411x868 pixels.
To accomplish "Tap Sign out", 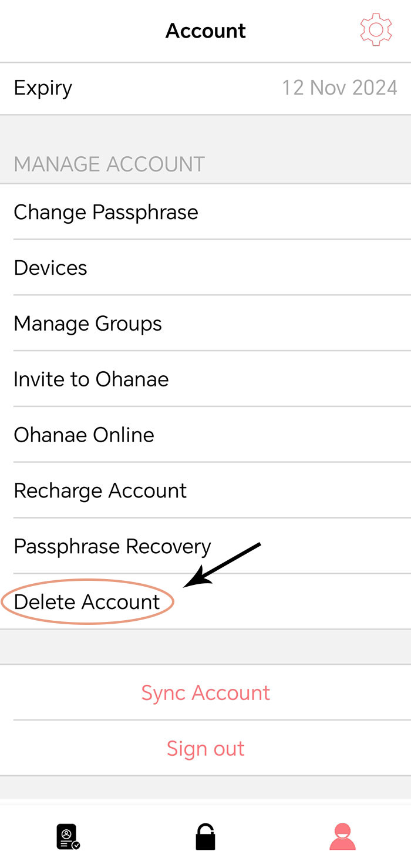I will click(x=206, y=749).
